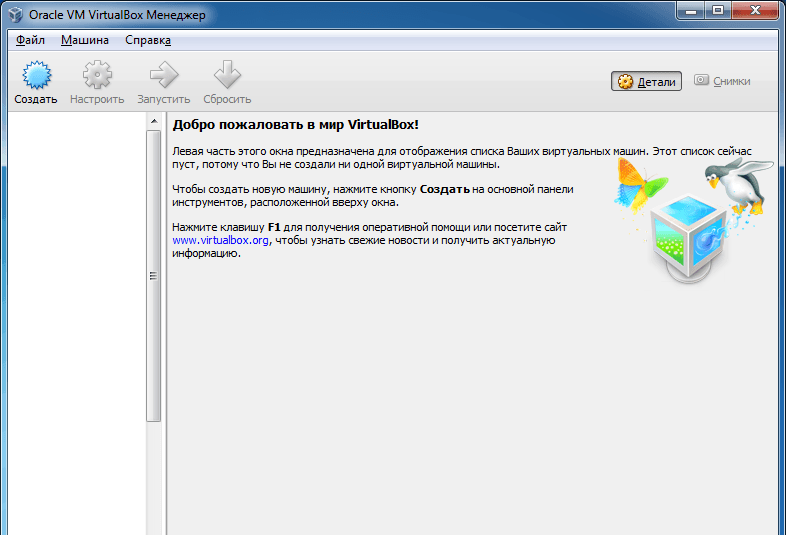Click the Настроить gear icon
Viewport: 786px width, 535px height.
(97, 75)
